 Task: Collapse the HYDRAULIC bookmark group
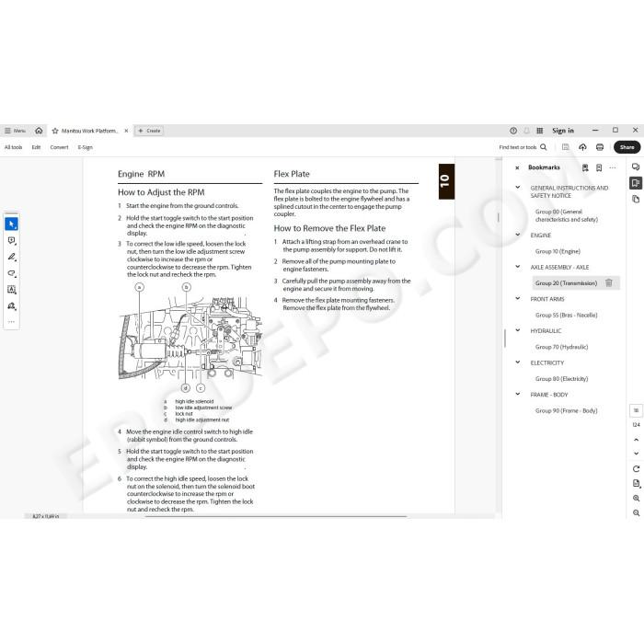pos(517,330)
